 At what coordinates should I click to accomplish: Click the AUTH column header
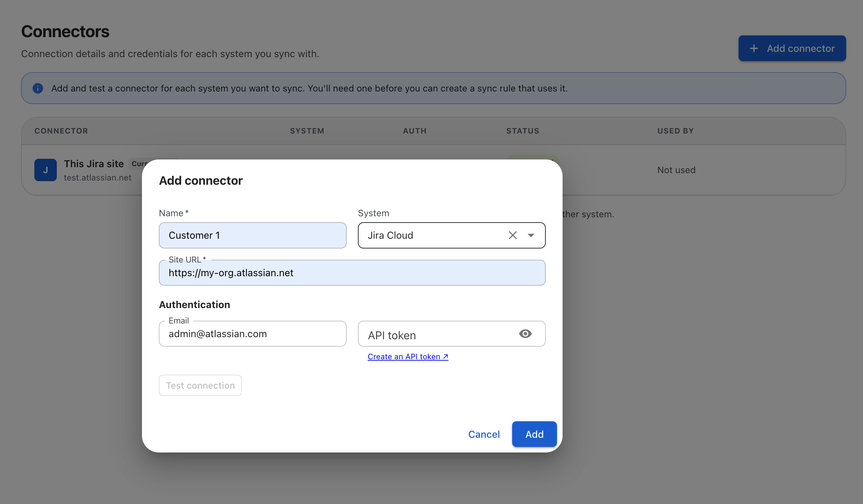point(415,131)
